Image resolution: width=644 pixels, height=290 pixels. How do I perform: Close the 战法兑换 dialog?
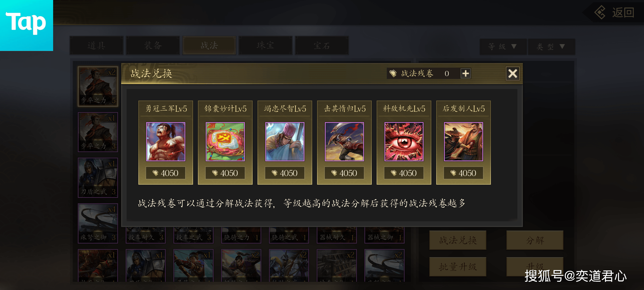click(x=513, y=74)
